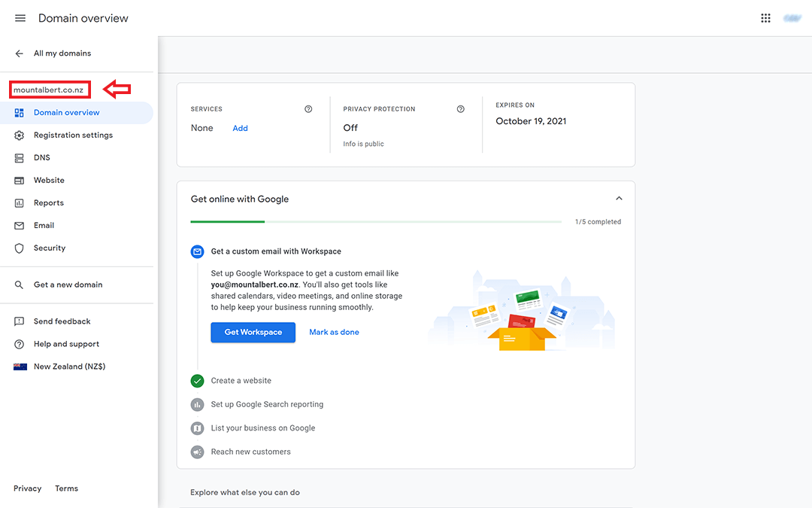Click the magnifier icon for Get a new domain
812x508 pixels.
tap(19, 284)
